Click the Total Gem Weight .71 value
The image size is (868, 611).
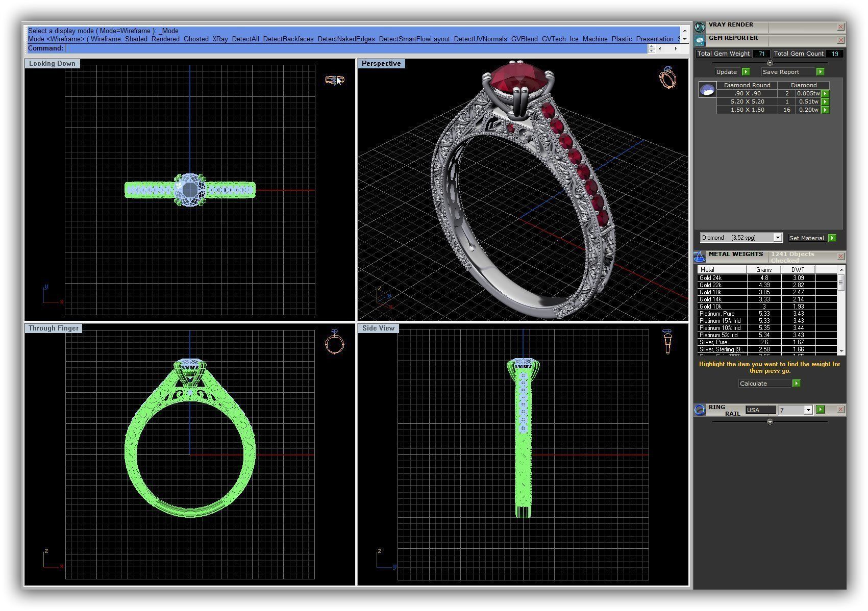coord(761,54)
